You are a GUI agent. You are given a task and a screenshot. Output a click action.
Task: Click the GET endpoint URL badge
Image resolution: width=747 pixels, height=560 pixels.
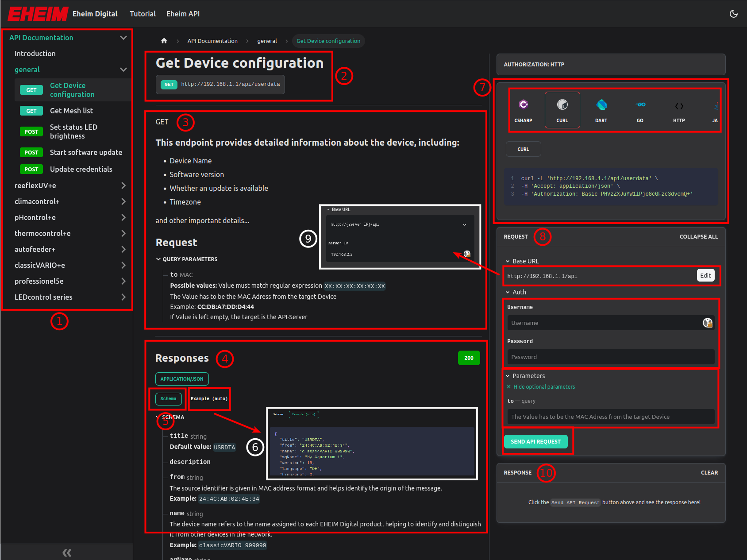pos(220,84)
